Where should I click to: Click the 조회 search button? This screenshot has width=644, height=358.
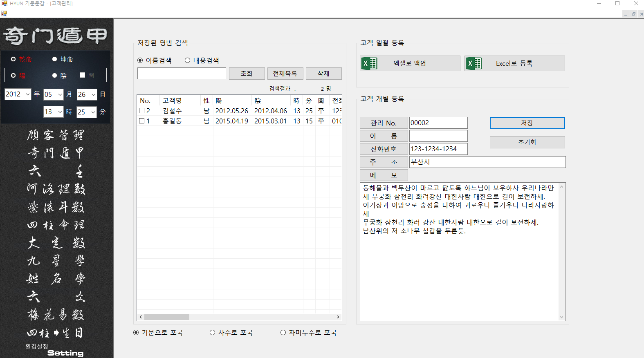tap(247, 74)
